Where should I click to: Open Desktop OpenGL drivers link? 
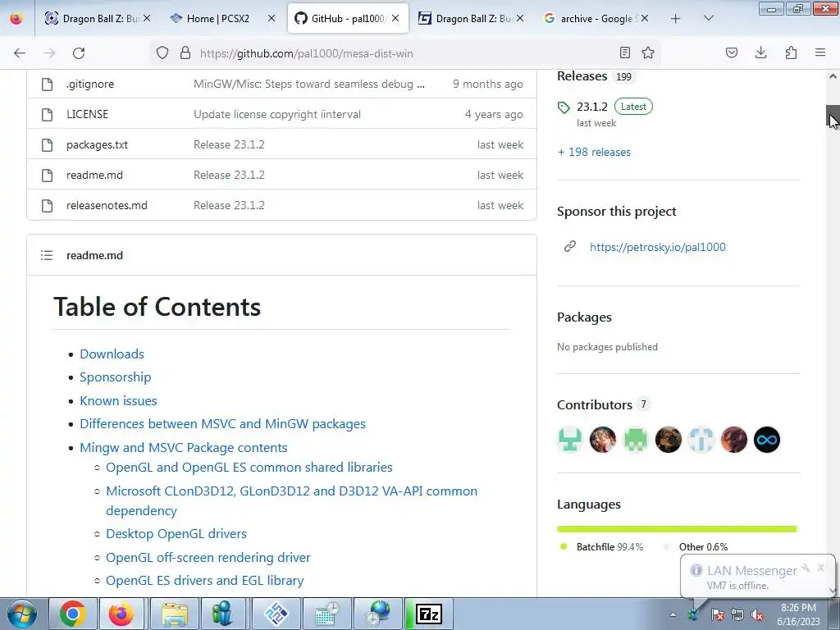[x=176, y=534]
